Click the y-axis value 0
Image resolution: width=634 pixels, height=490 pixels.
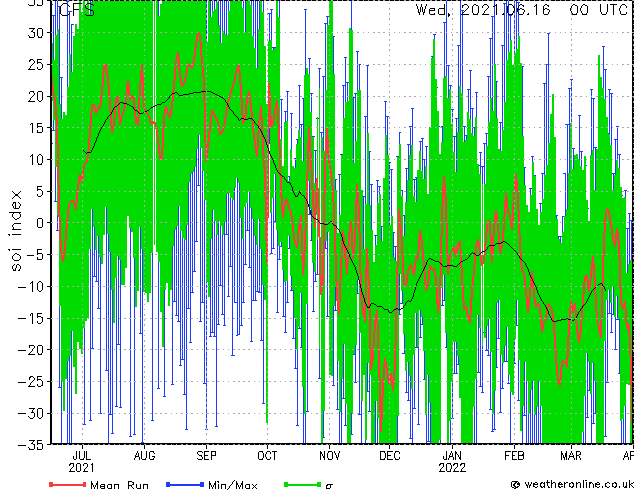(40, 223)
